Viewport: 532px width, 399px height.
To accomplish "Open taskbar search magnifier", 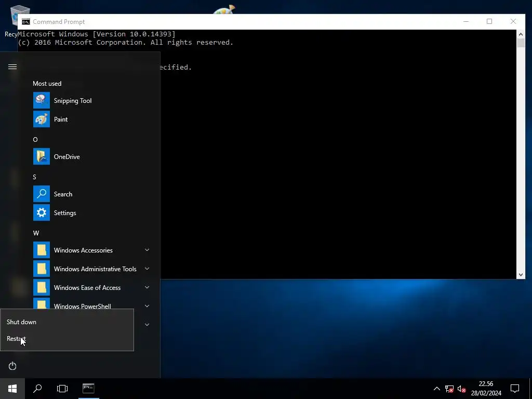I will point(37,389).
